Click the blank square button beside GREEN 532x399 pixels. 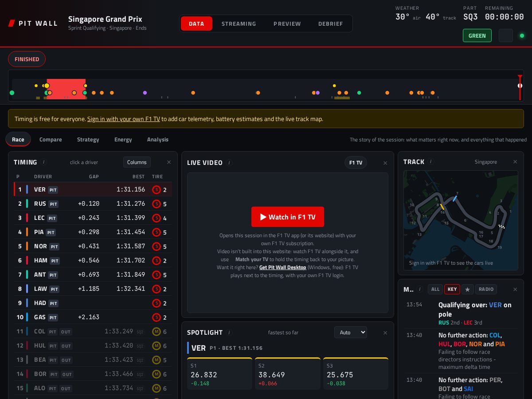[x=506, y=35]
